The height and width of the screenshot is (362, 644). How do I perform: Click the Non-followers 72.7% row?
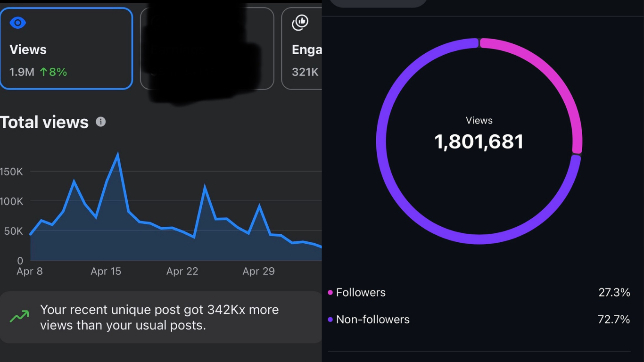(479, 320)
